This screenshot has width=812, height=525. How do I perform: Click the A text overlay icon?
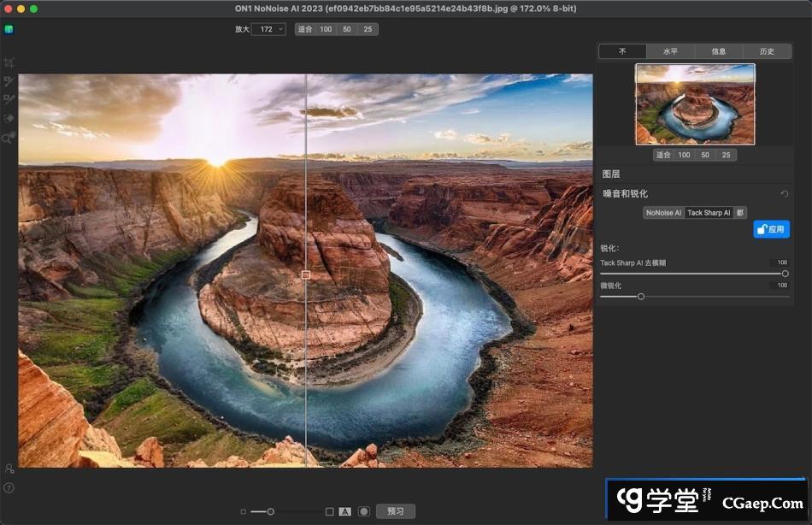tap(344, 511)
